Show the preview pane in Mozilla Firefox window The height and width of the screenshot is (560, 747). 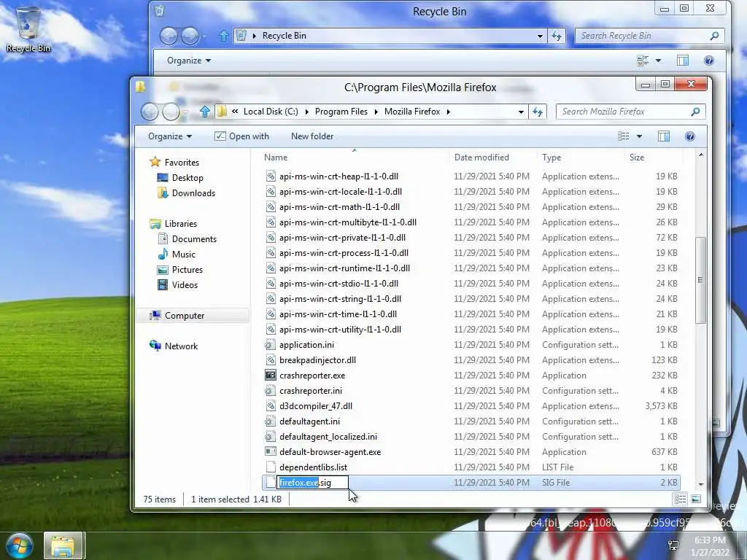(664, 136)
